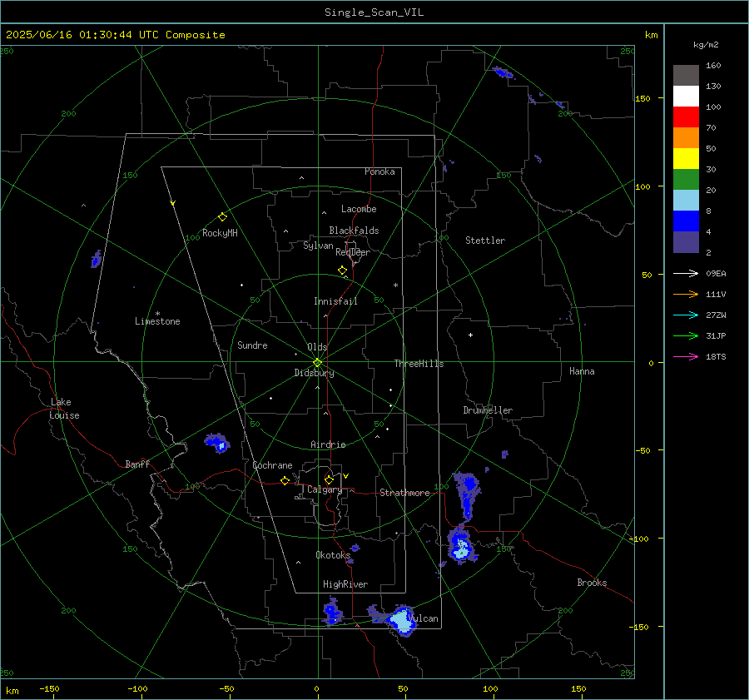Click the Airdrie town label
The width and height of the screenshot is (749, 700).
pyautogui.click(x=328, y=444)
